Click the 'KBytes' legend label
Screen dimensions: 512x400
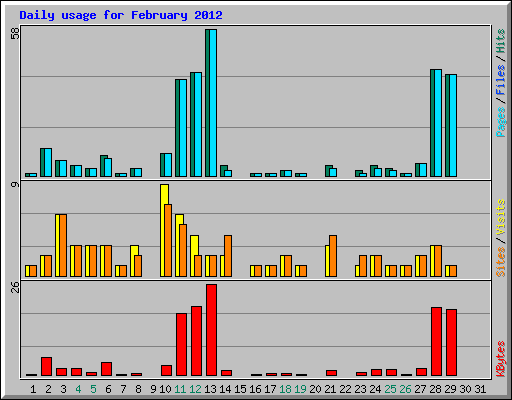(x=501, y=359)
